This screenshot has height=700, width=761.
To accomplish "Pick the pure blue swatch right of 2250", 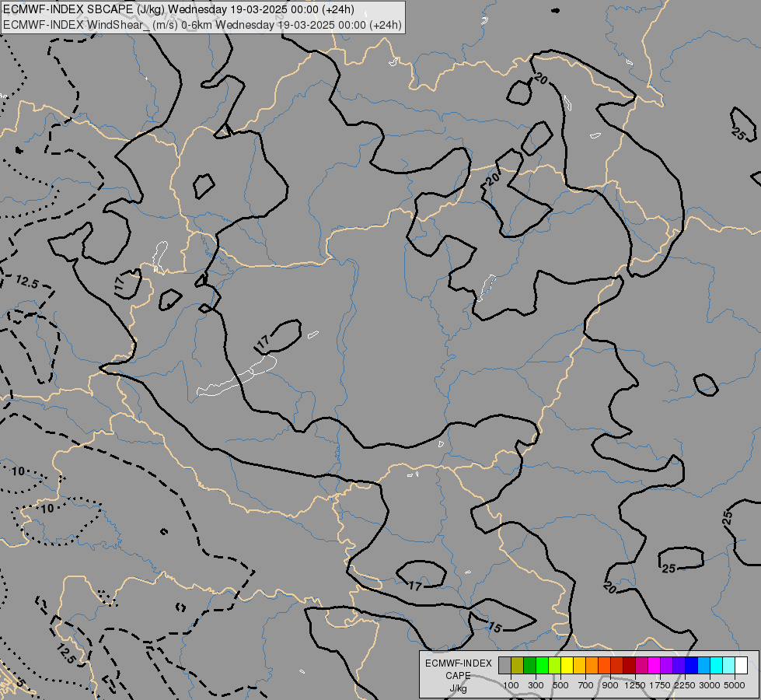I will (x=692, y=665).
